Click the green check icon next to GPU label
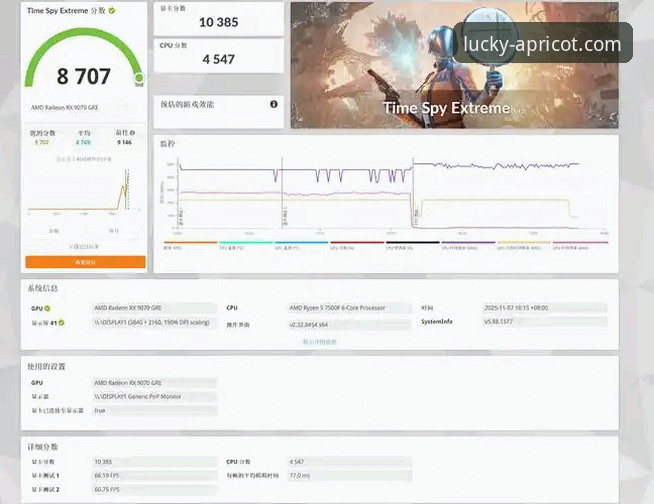Image resolution: width=654 pixels, height=504 pixels. tap(47, 309)
